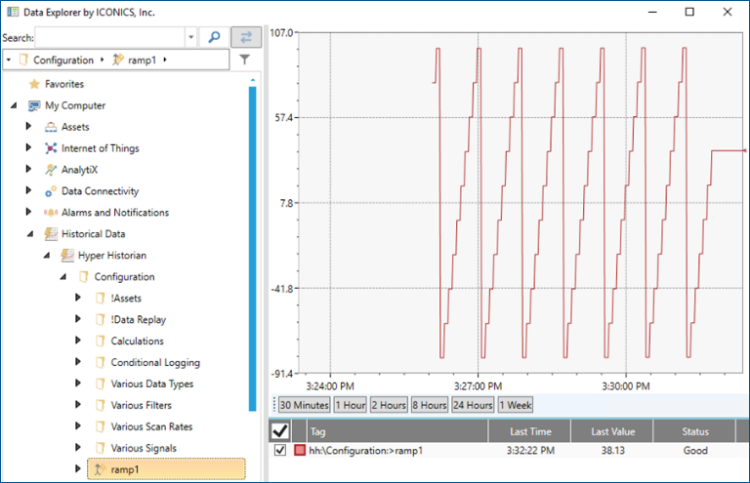750x483 pixels.
Task: Click the AnalytiX icon
Action: (51, 170)
